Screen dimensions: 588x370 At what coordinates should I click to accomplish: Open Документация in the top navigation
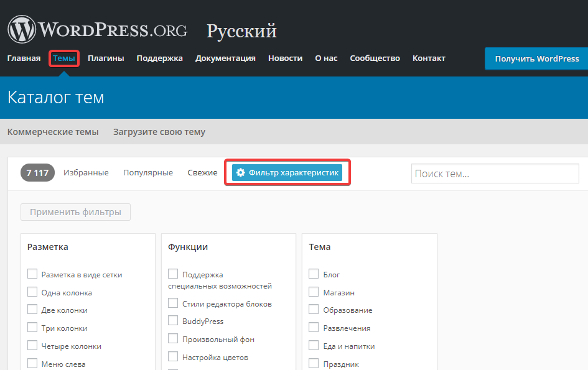[x=225, y=58]
